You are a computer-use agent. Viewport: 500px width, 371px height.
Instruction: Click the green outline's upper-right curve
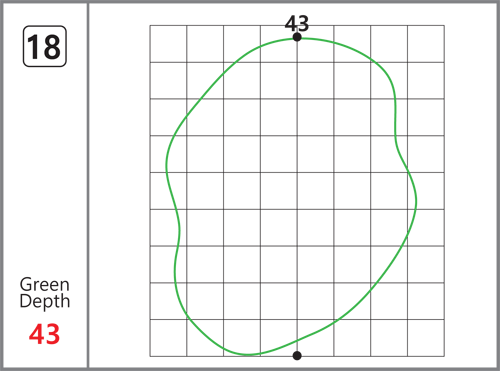coord(383,70)
